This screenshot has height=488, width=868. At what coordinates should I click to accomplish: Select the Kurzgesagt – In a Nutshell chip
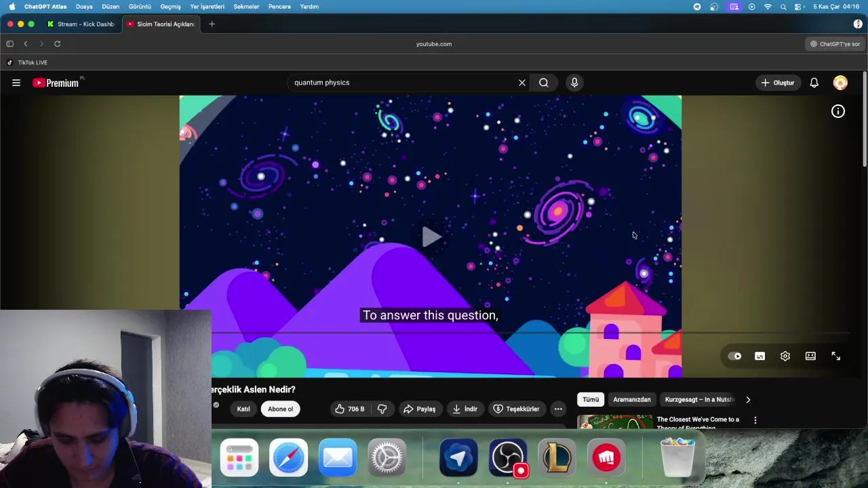click(699, 399)
